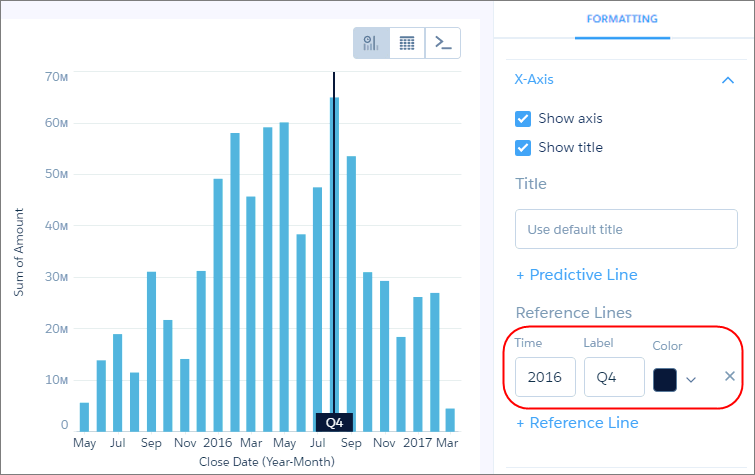Viewport: 755px width, 475px height.
Task: Click the X-Axis section header
Action: pos(534,80)
